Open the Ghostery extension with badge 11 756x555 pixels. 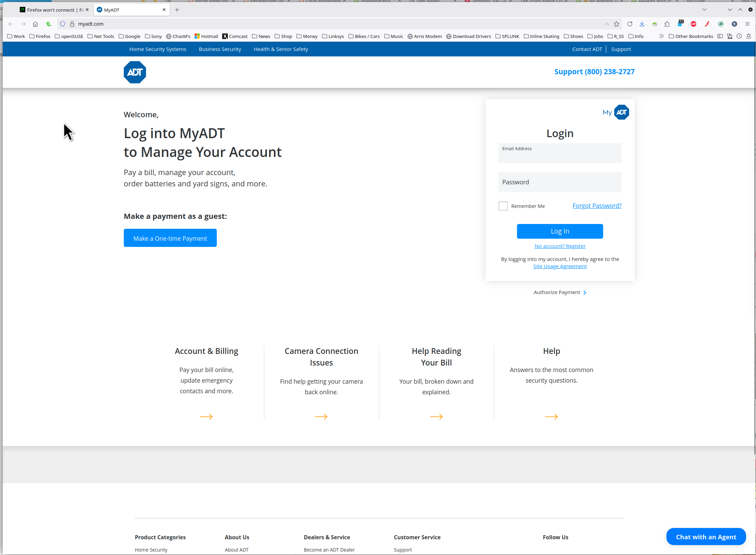tap(680, 24)
